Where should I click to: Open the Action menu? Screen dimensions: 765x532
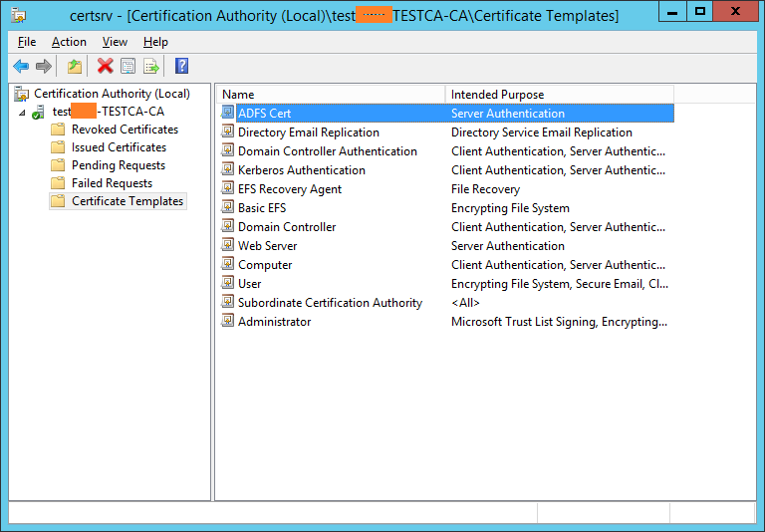pyautogui.click(x=69, y=42)
